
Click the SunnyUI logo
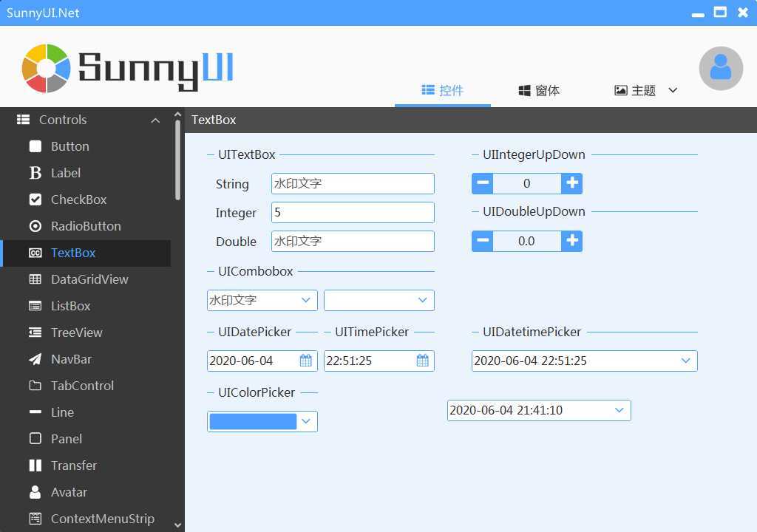coord(128,68)
